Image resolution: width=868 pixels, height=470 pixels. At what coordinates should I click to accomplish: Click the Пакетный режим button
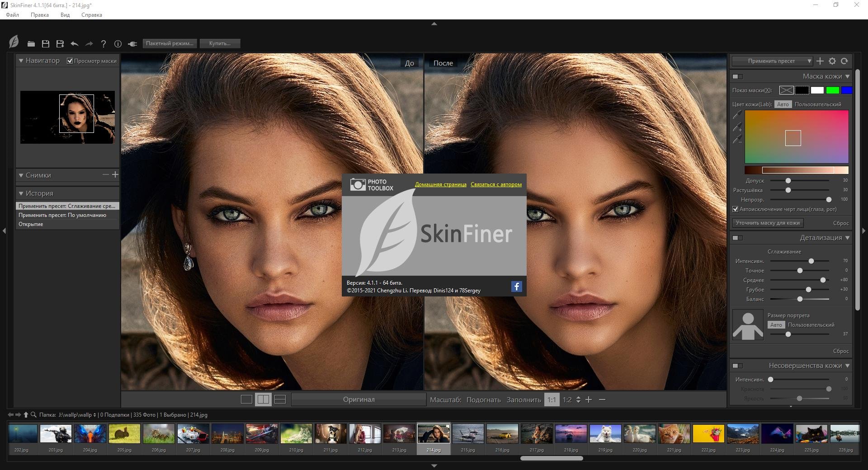click(x=170, y=43)
